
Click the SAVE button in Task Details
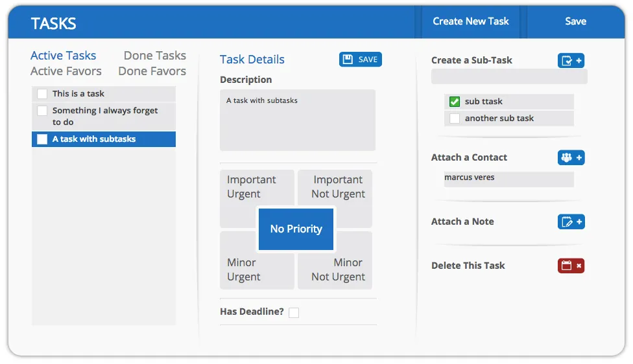point(360,60)
